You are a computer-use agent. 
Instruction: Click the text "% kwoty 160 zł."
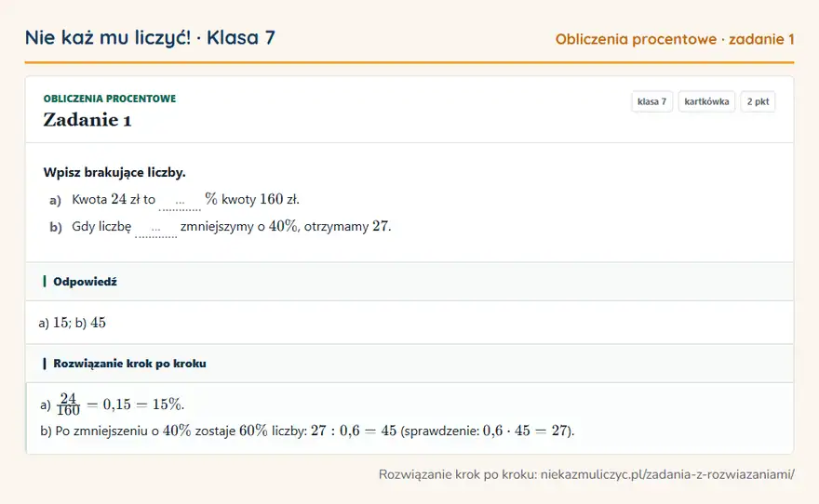pyautogui.click(x=252, y=199)
